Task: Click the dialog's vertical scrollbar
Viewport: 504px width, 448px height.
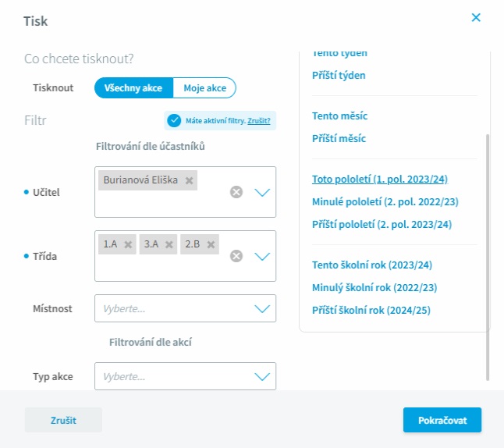Action: pyautogui.click(x=488, y=258)
